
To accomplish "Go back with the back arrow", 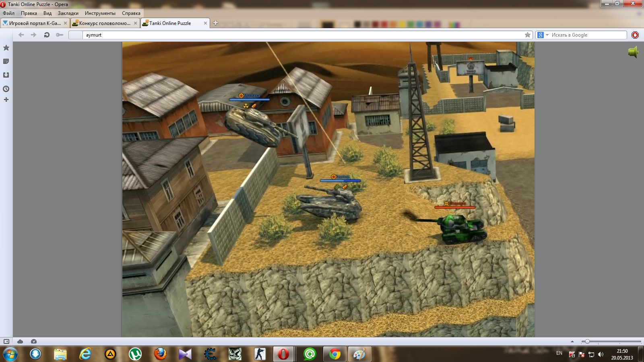I will (21, 35).
